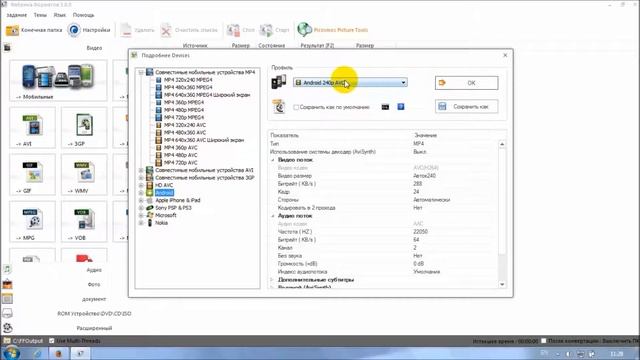Expand Дополнительные субтитры property group
640x360 pixels.
273,280
